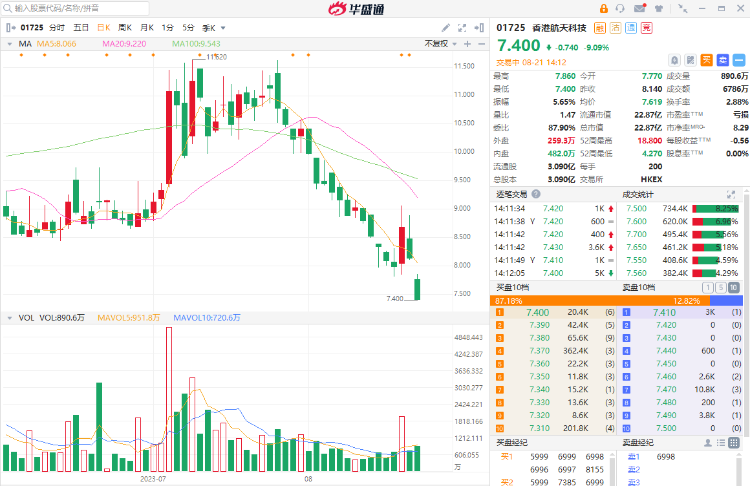Show 1 level of order book

click(x=707, y=287)
